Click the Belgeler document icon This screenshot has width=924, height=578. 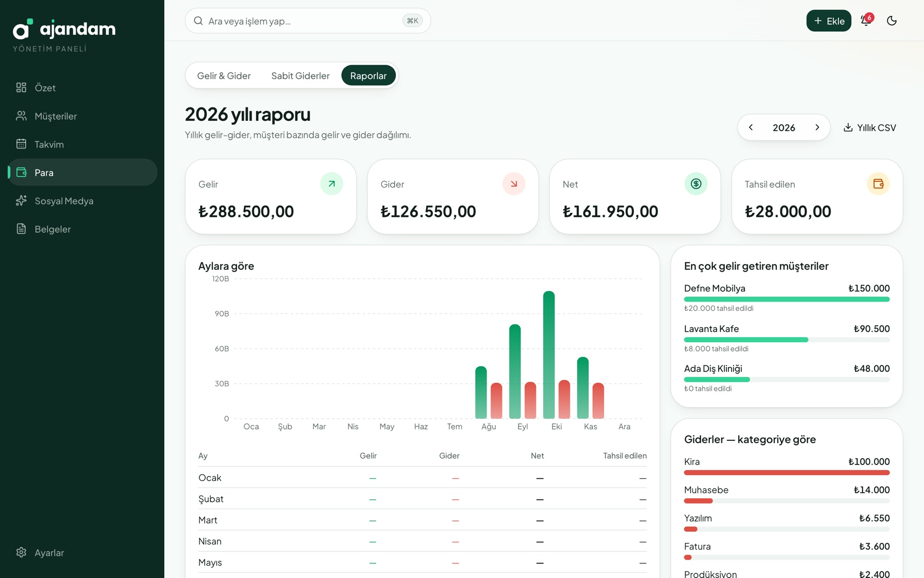(x=21, y=229)
